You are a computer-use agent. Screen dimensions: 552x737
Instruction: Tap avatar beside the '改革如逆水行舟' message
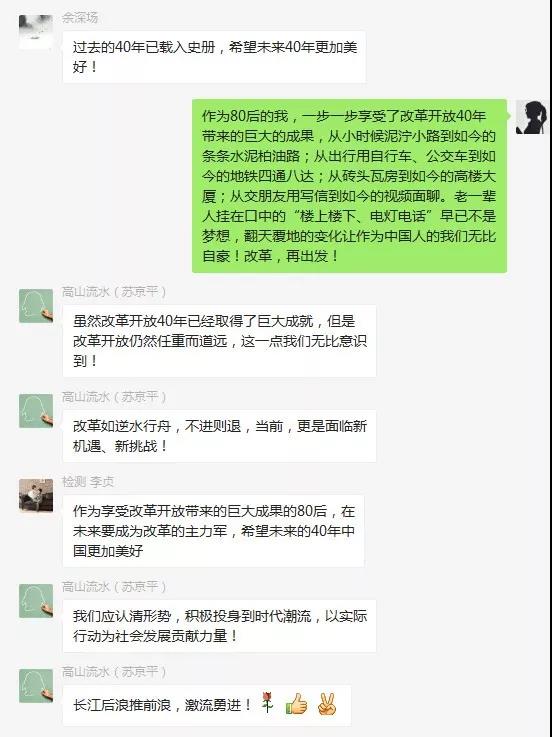36,411
